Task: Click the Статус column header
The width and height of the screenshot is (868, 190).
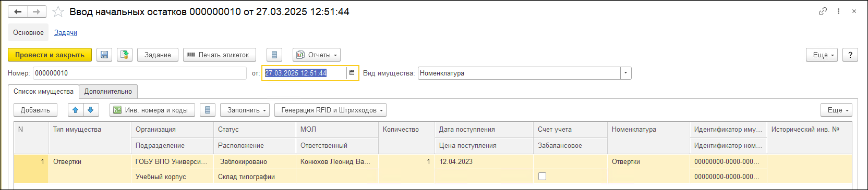Action: (255, 129)
